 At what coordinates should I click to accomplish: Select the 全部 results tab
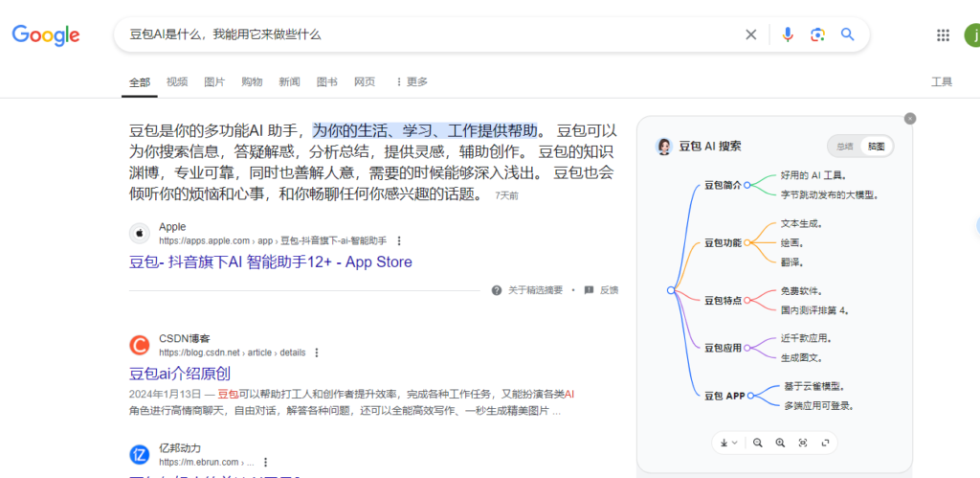point(140,82)
